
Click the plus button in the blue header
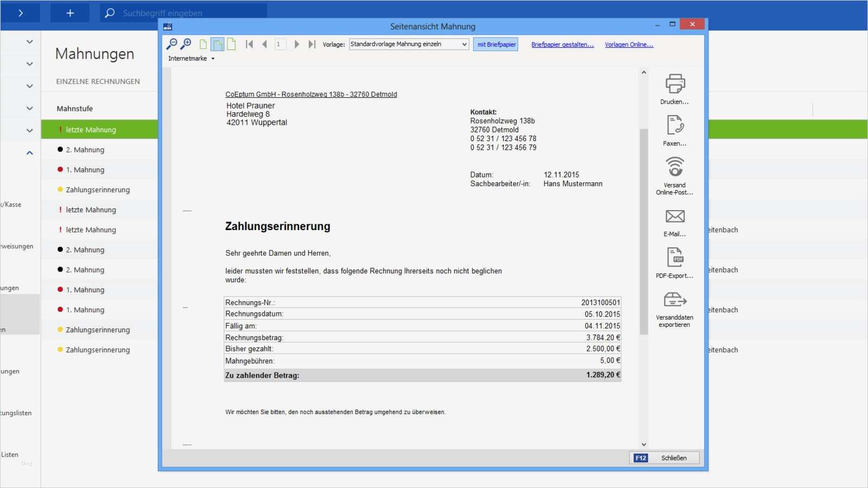(x=70, y=13)
